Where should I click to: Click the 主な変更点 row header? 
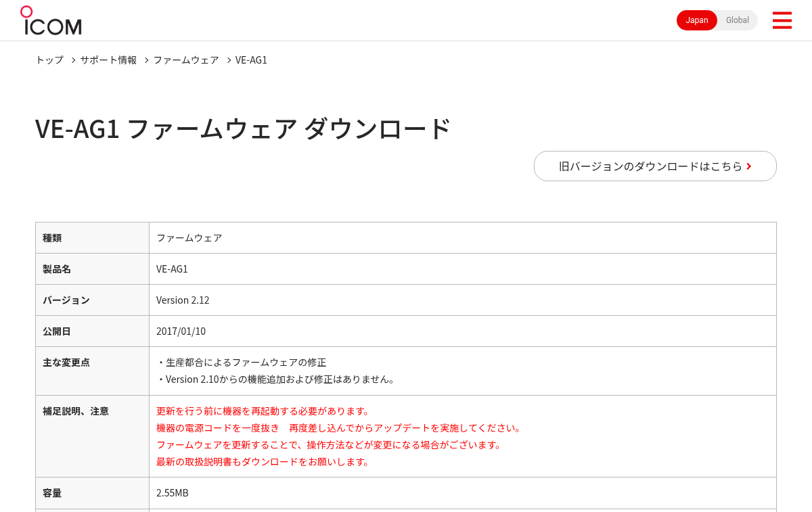click(x=93, y=371)
